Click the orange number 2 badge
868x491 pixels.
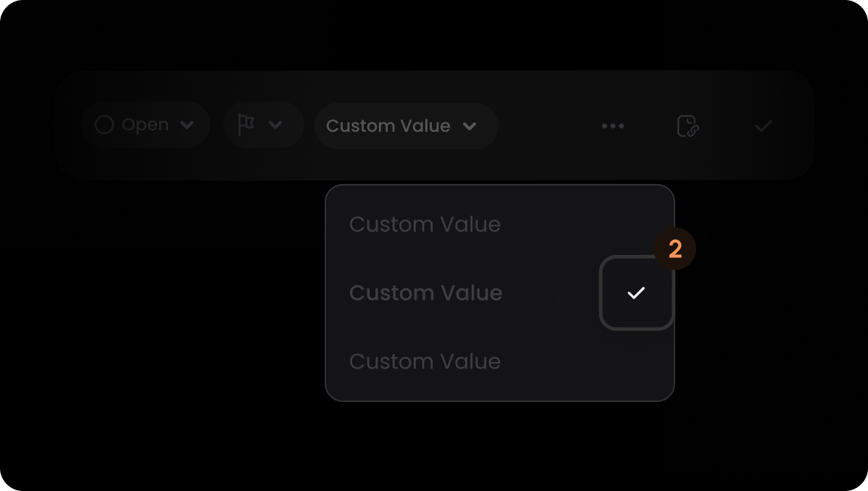pyautogui.click(x=675, y=249)
